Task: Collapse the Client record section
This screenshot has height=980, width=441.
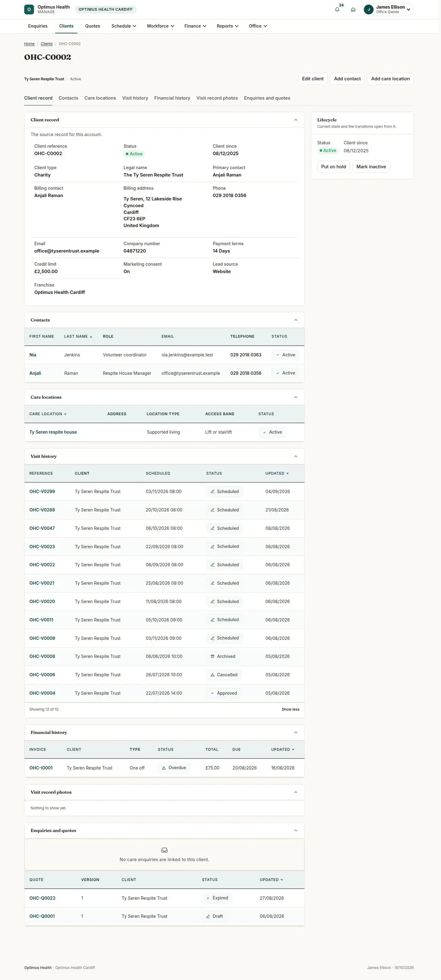Action: point(296,120)
